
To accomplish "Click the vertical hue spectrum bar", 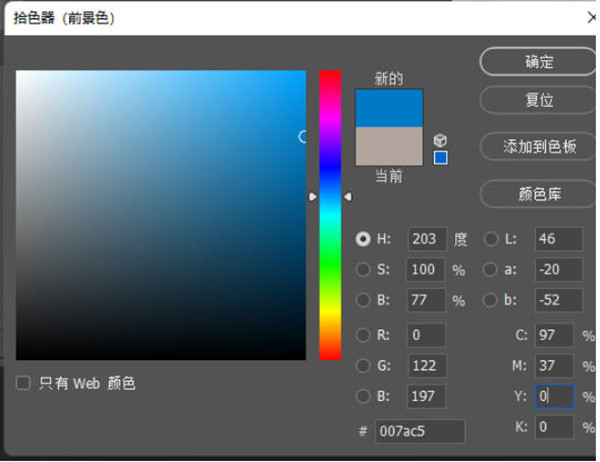I will (330, 260).
